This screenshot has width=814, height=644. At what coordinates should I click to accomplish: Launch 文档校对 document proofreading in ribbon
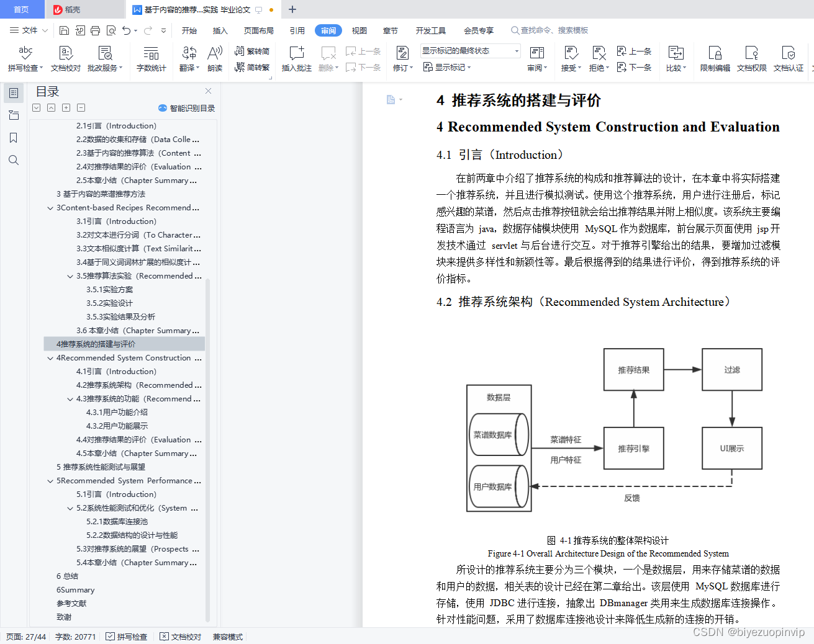(66, 59)
